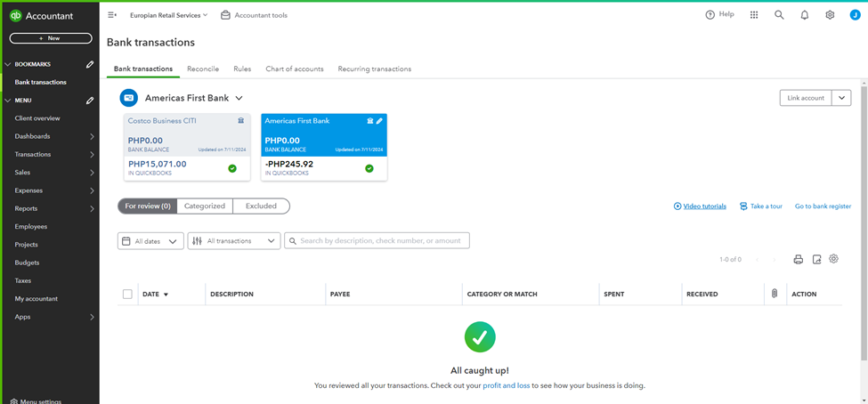This screenshot has width=868, height=404.
Task: Expand the Transactions submenu
Action: [x=92, y=155]
